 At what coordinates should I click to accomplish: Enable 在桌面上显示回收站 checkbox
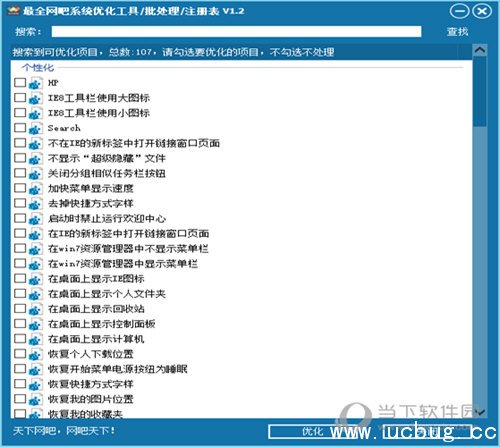pyautogui.click(x=20, y=308)
